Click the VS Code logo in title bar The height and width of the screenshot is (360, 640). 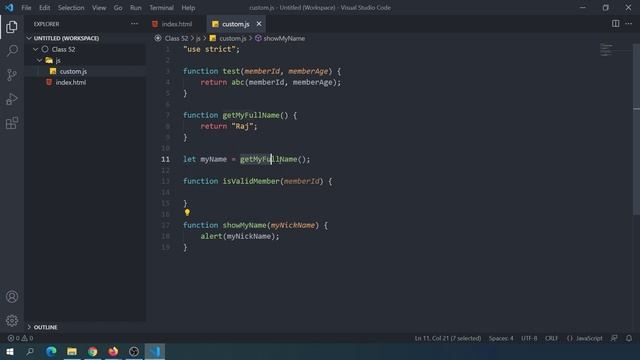[x=9, y=7]
